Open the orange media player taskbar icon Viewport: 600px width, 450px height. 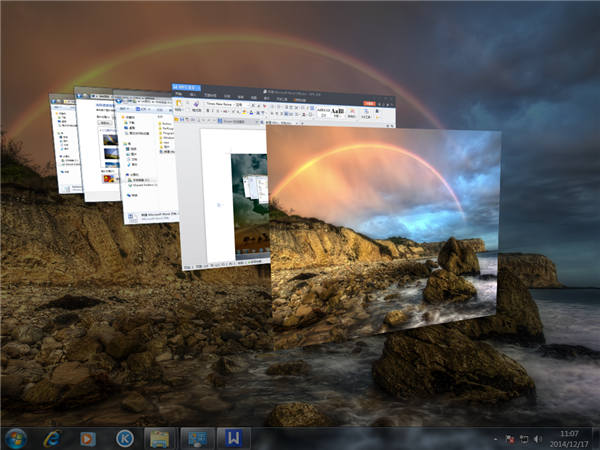click(89, 438)
